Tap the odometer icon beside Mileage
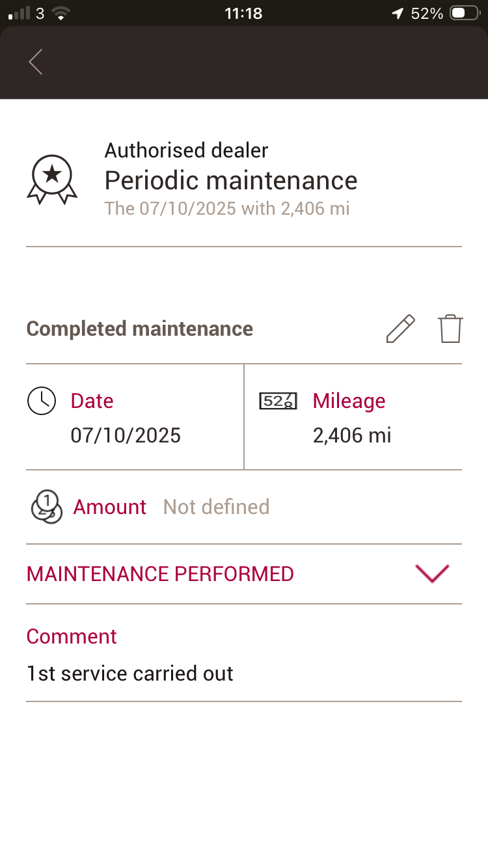 (x=278, y=401)
